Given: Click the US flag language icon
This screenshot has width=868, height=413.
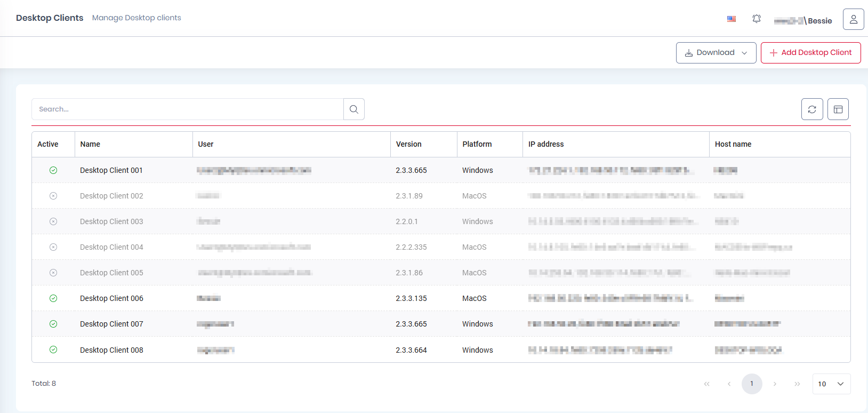Looking at the screenshot, I should pyautogui.click(x=732, y=19).
